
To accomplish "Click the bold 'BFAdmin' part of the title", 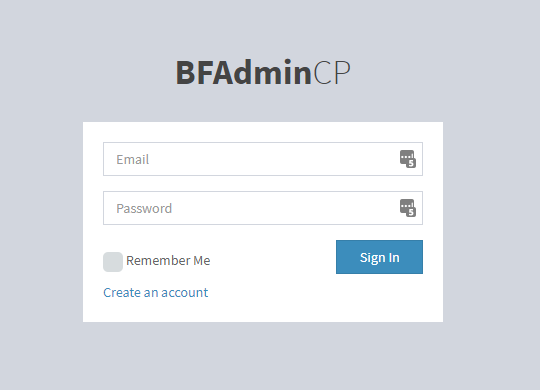I will [244, 72].
